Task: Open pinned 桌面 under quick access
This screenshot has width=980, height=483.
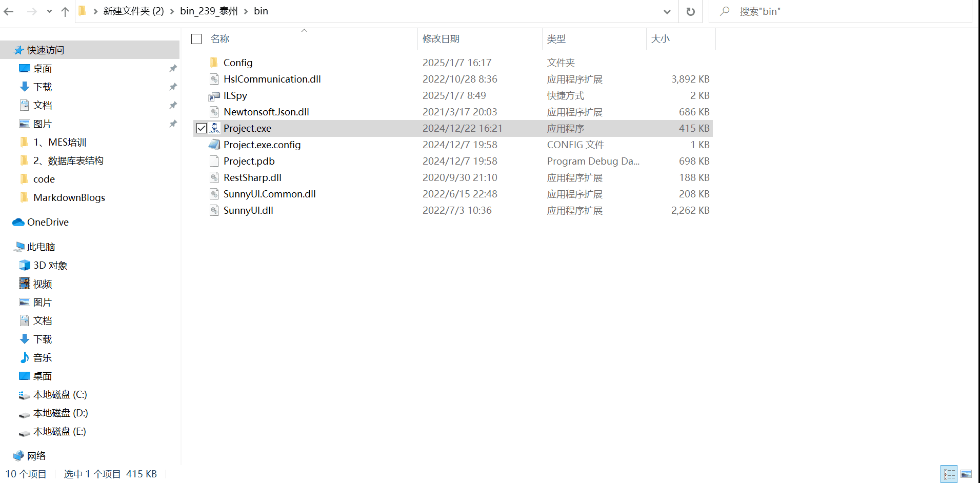Action: click(x=43, y=69)
